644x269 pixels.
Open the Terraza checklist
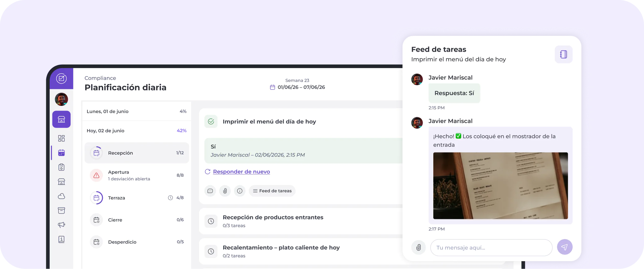[x=136, y=198]
